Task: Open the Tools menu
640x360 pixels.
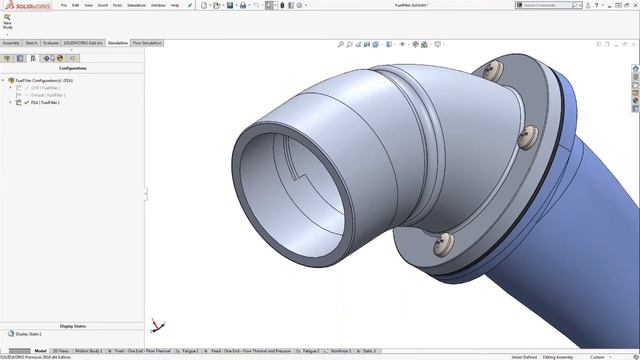Action: 117,5
